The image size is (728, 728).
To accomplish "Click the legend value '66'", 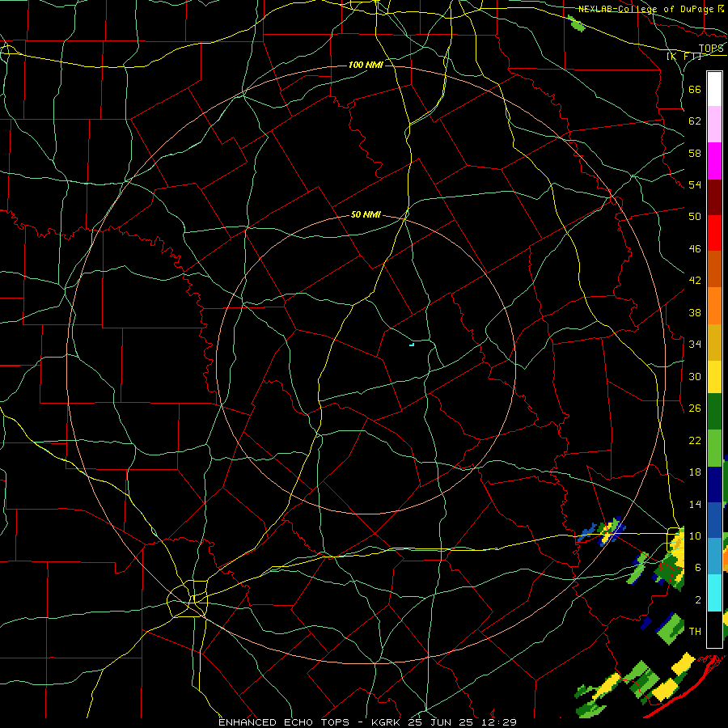I will click(695, 89).
